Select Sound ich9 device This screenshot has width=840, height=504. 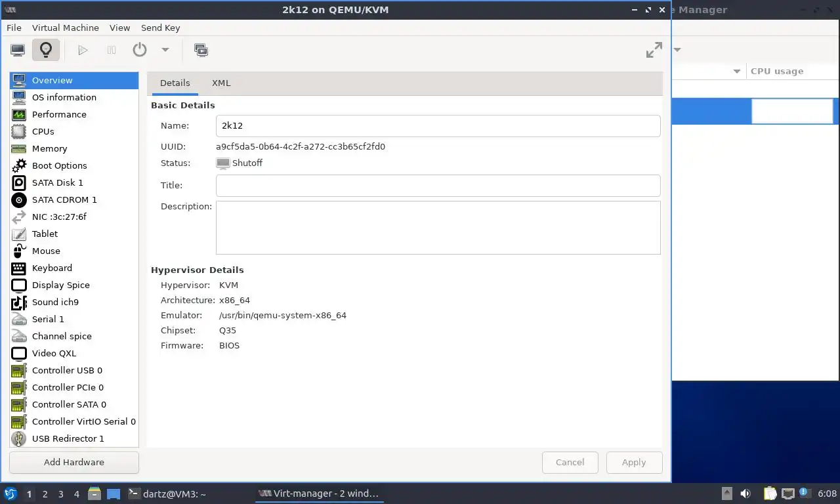(x=74, y=302)
